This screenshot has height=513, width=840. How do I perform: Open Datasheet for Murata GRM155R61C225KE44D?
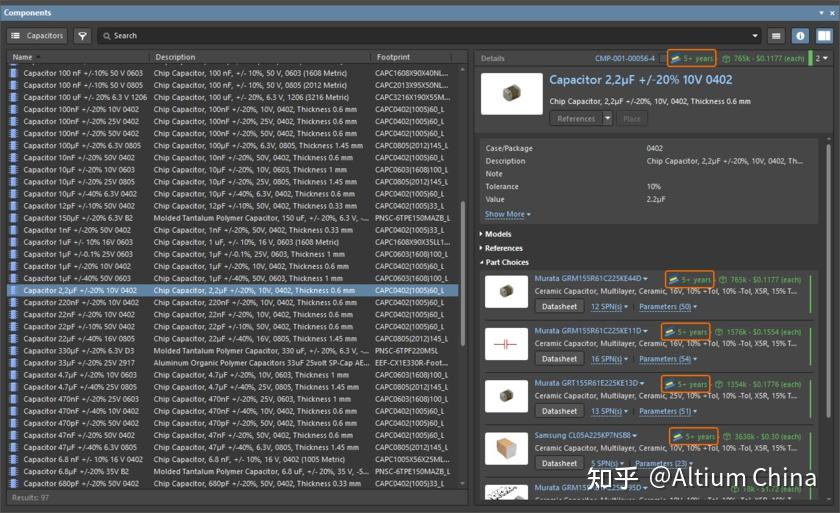click(559, 307)
